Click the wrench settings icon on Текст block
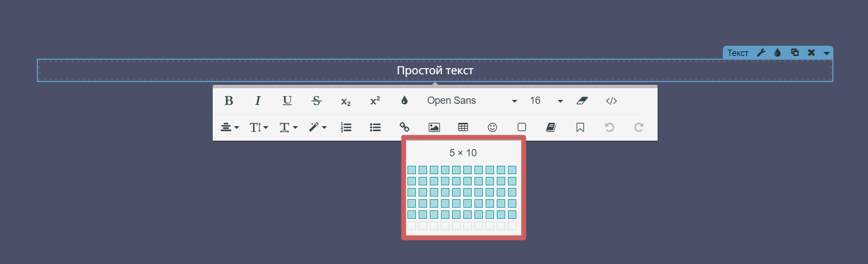 click(760, 52)
